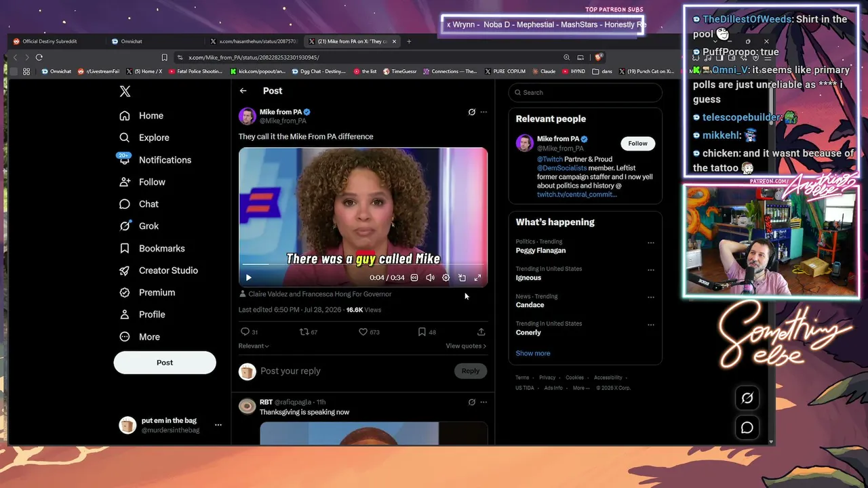Seek within the video progress bar
Screen dimensions: 868x488
(363, 264)
